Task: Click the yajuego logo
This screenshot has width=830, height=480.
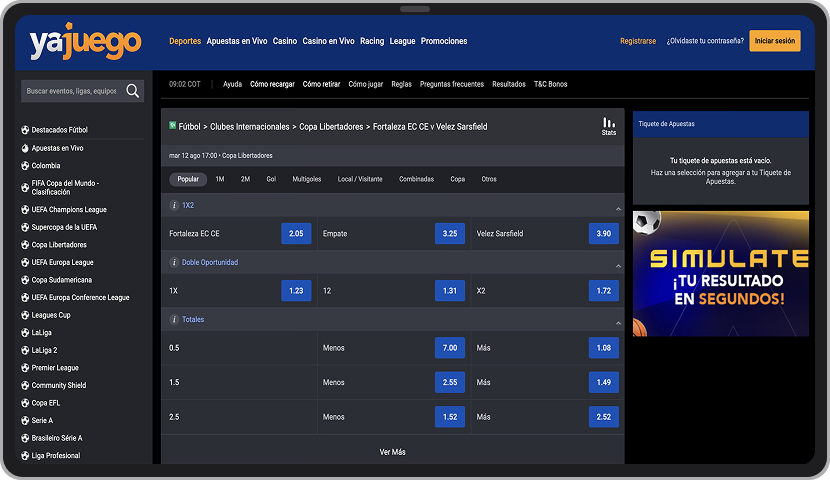Action: coord(85,41)
